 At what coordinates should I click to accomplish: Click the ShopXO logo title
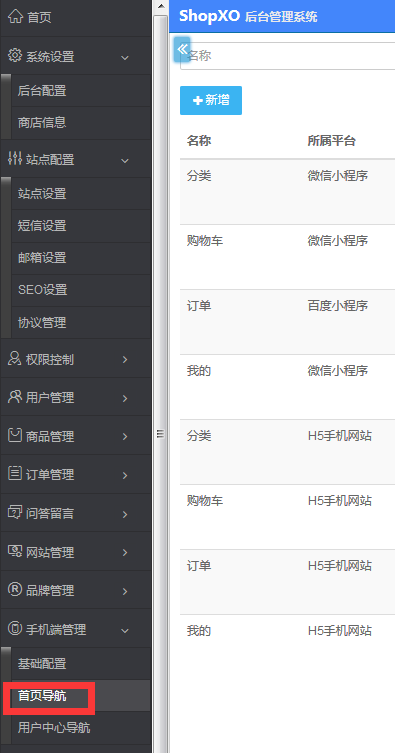pos(209,16)
